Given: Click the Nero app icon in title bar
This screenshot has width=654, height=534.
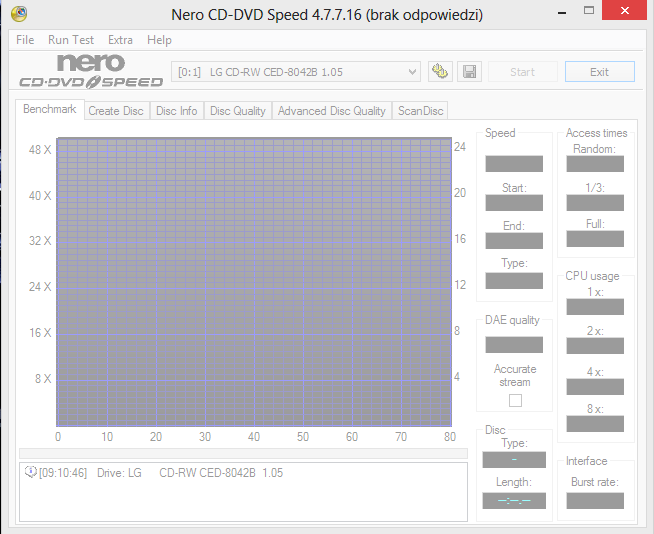Looking at the screenshot, I should (19, 14).
